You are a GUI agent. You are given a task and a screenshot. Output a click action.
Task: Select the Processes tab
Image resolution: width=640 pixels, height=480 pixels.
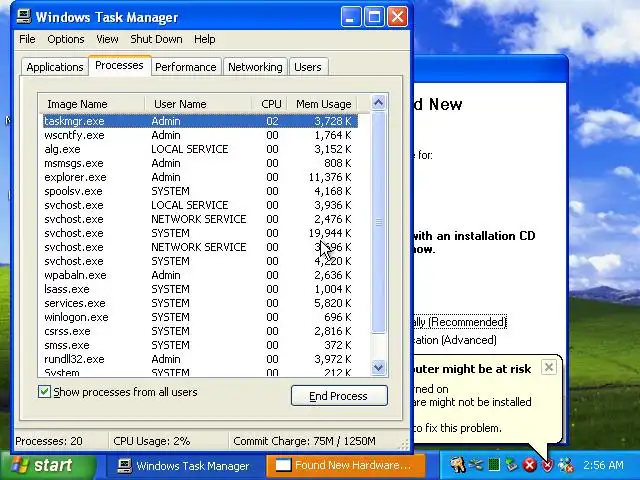(x=119, y=65)
